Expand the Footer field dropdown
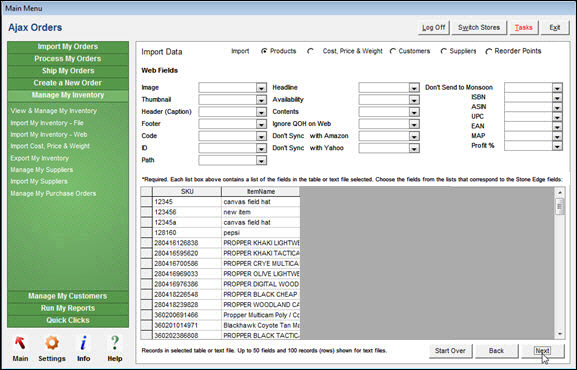 [x=261, y=124]
